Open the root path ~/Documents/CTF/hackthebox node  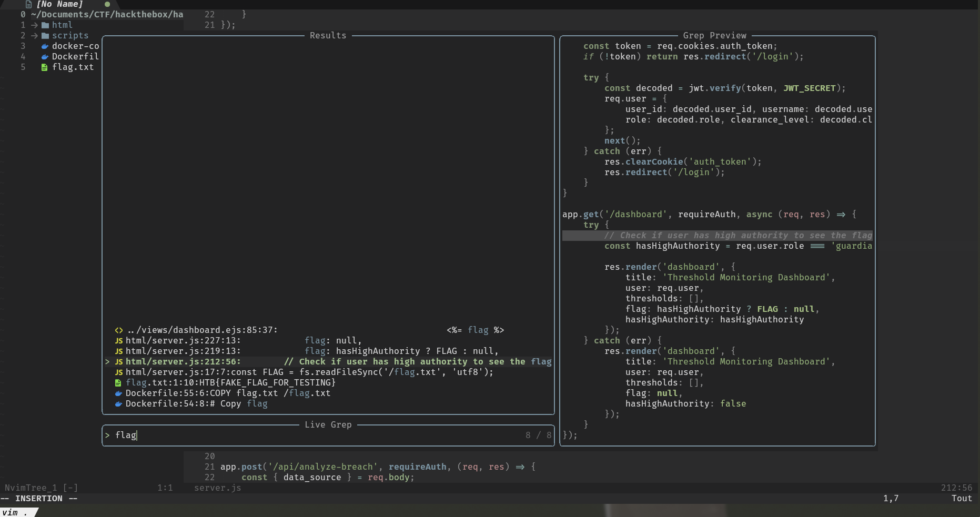107,15
